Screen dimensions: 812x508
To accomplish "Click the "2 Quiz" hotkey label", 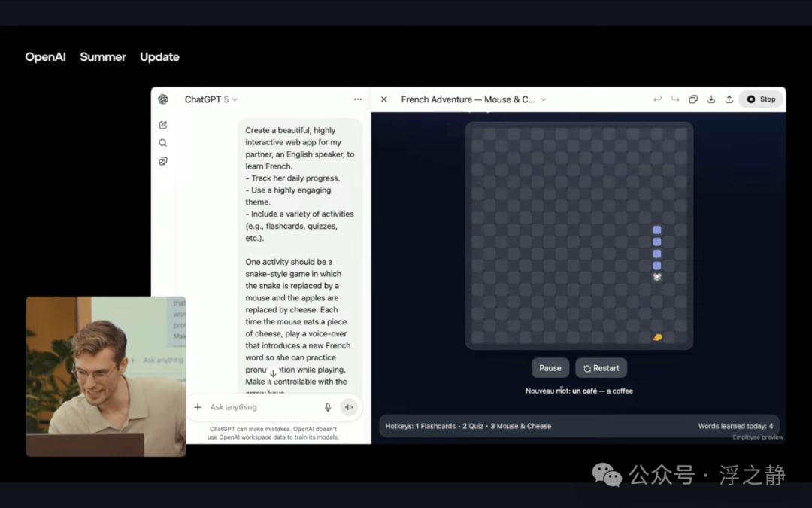I will tap(473, 426).
